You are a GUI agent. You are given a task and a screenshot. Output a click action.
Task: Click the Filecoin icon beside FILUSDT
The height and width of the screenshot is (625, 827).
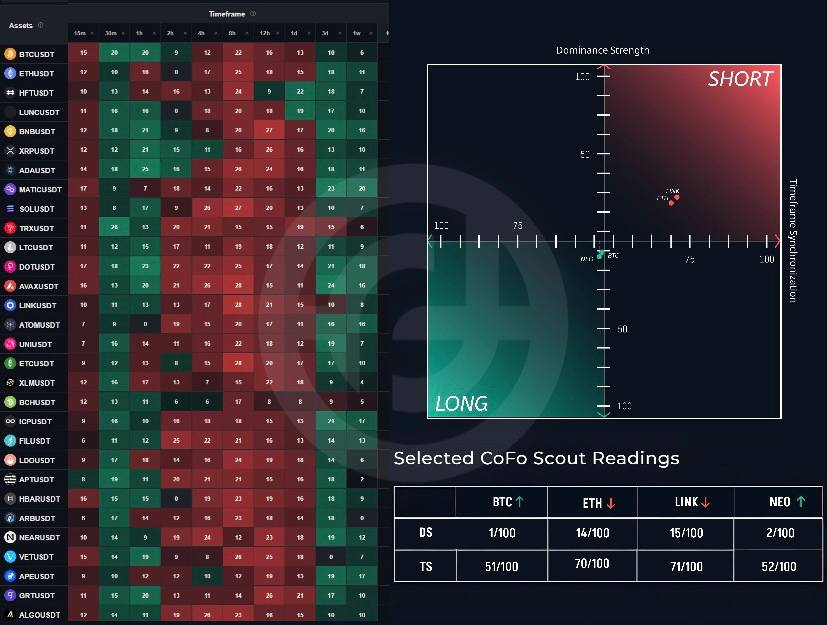pyautogui.click(x=10, y=440)
